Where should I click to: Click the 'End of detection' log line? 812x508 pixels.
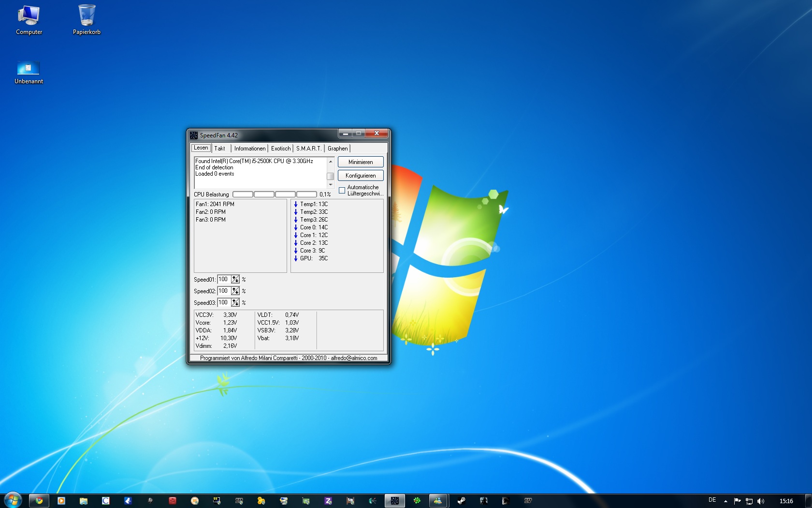(214, 167)
